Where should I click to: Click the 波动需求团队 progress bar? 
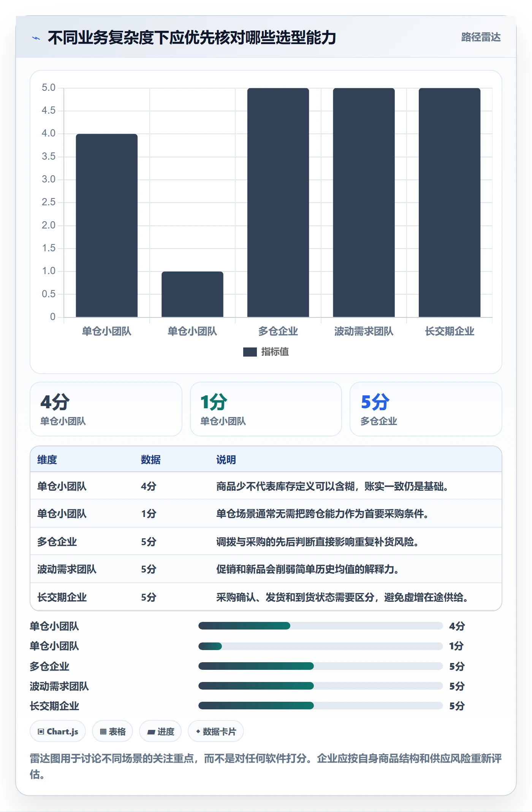(320, 686)
